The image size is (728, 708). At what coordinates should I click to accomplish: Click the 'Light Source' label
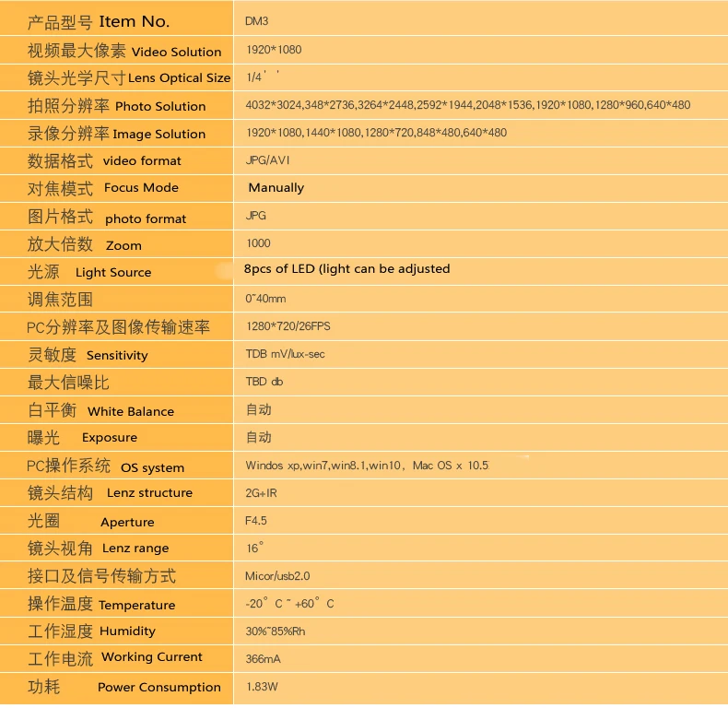(x=113, y=272)
